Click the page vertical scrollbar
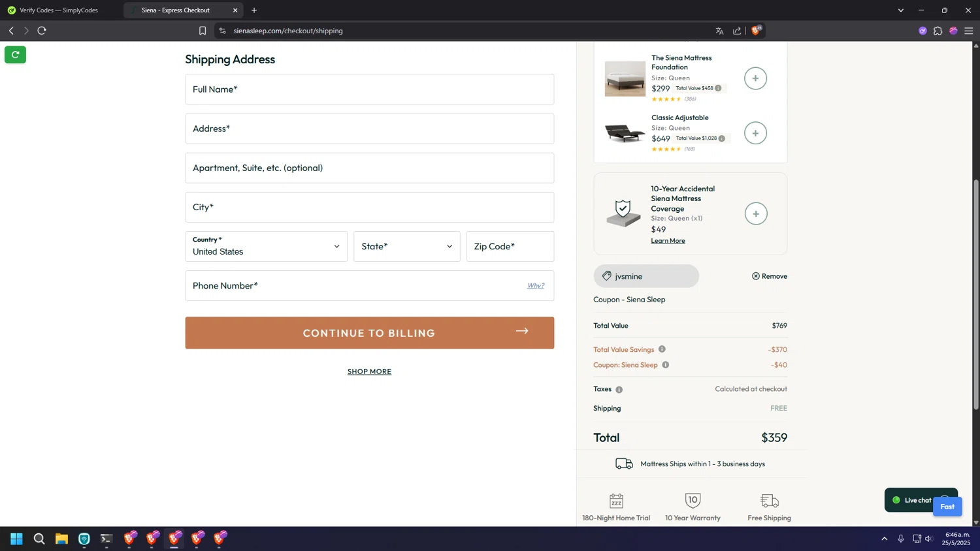This screenshot has height=551, width=980. click(976, 294)
